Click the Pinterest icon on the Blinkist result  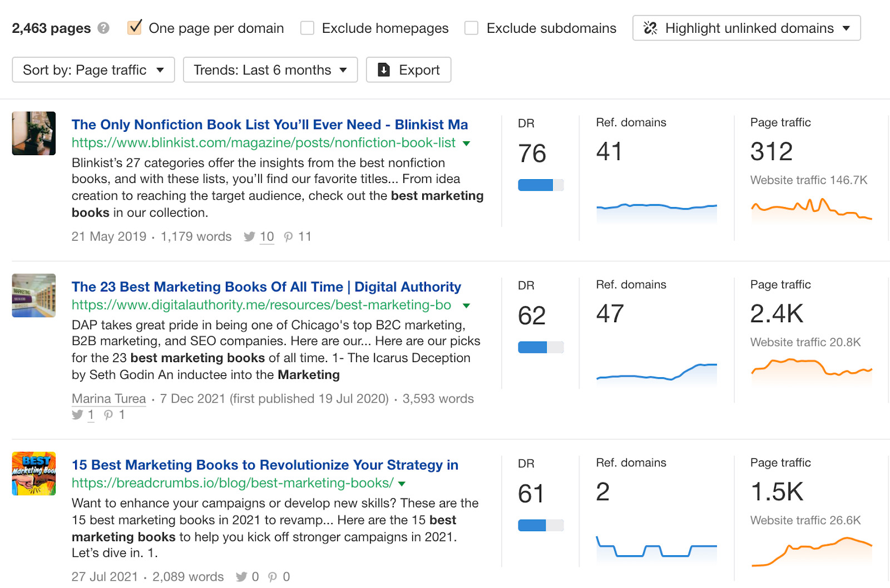click(288, 237)
